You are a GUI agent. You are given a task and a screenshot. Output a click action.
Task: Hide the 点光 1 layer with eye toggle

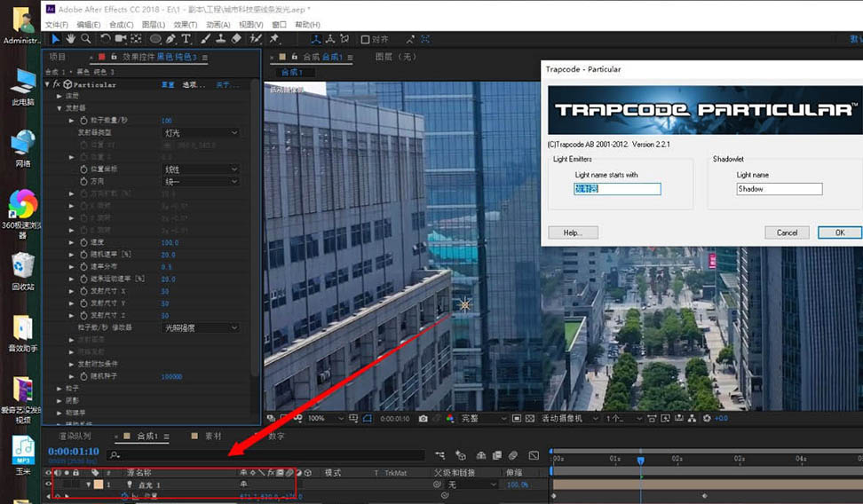coord(49,484)
